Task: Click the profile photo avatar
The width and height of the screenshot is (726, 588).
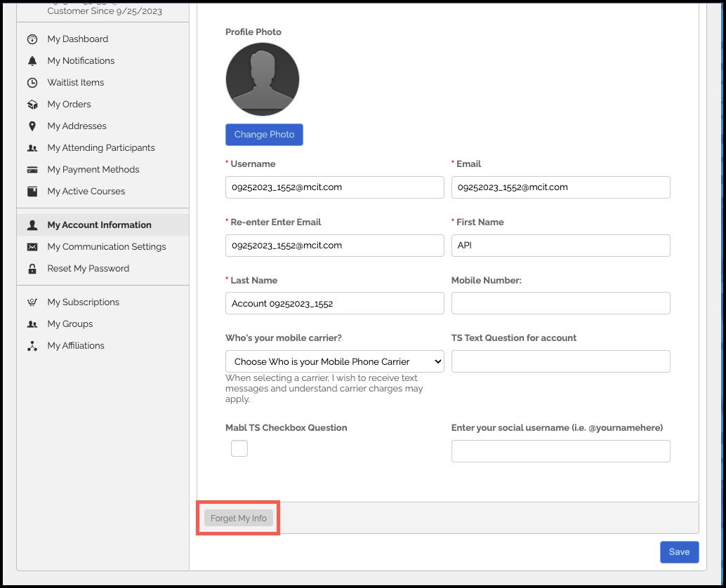Action: click(x=263, y=79)
